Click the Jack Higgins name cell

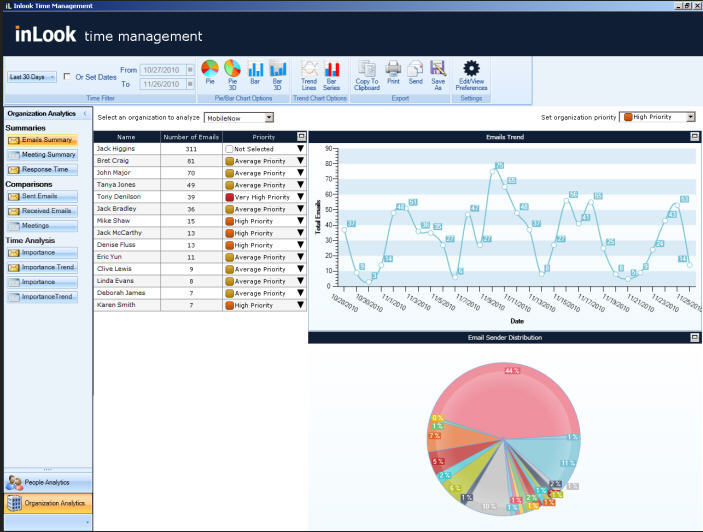click(x=127, y=148)
